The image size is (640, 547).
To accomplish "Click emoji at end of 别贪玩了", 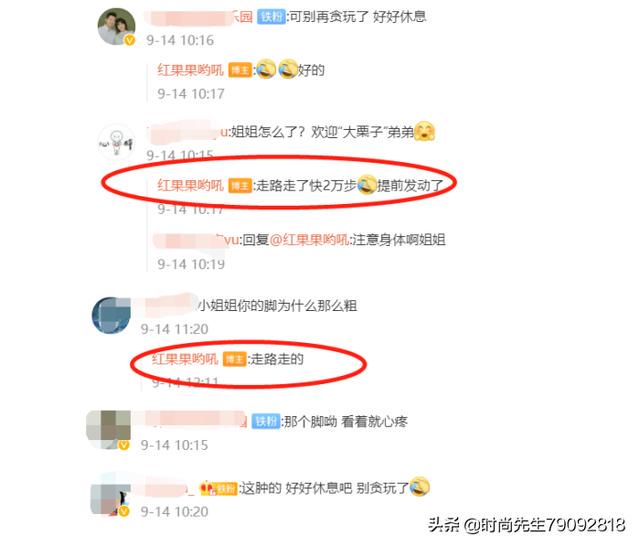I will pos(419,487).
